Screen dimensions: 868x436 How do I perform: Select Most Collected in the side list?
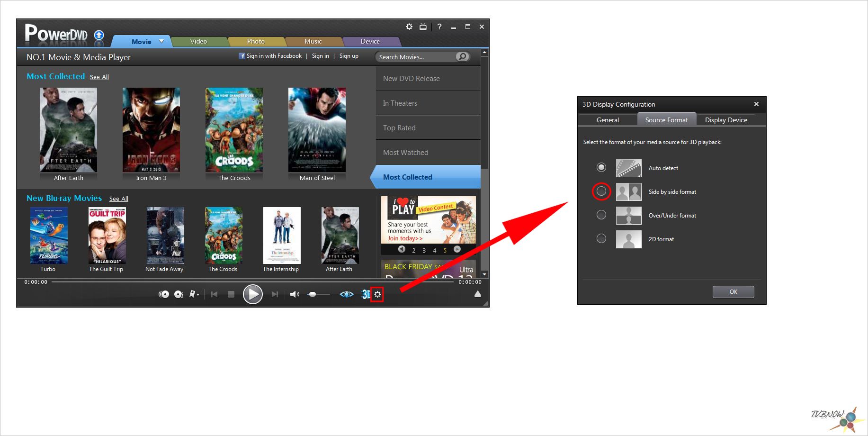tap(426, 177)
